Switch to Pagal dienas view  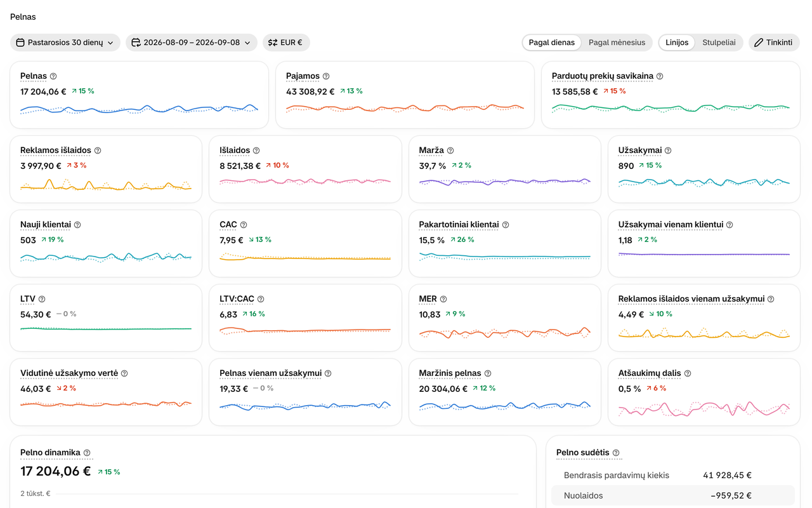pos(552,43)
